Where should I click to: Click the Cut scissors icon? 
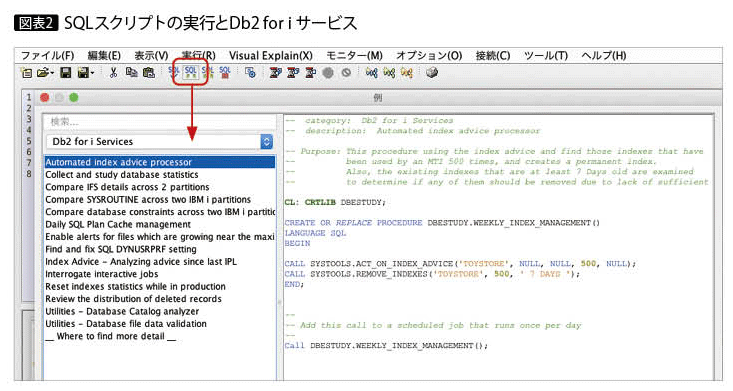113,73
